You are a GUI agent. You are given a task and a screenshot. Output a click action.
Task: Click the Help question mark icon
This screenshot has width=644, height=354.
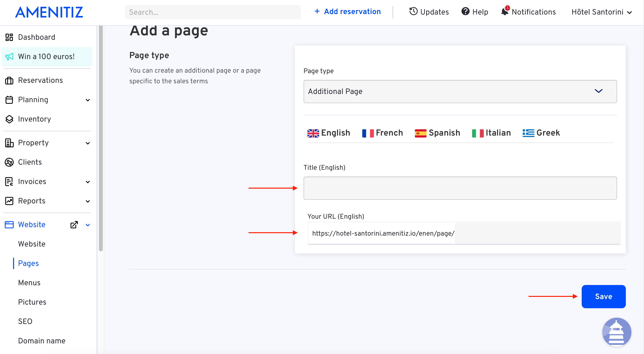[x=465, y=11]
